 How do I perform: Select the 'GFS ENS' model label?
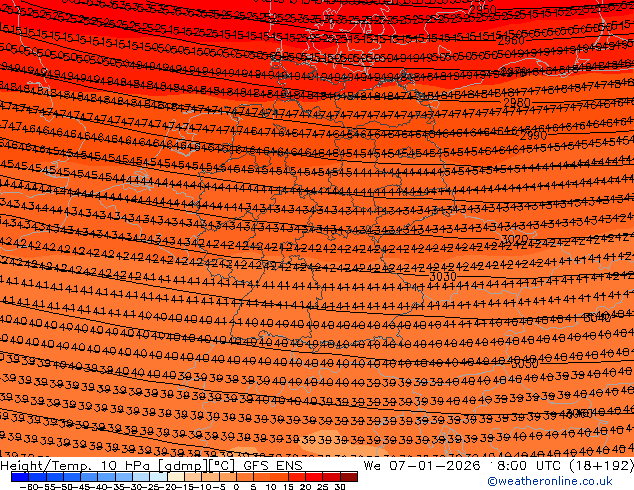273,466
